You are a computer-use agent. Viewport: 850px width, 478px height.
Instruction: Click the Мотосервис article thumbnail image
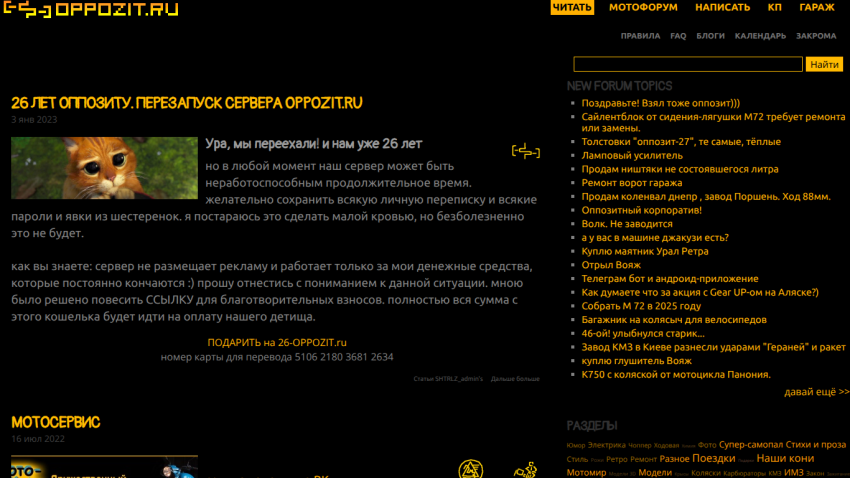click(105, 467)
